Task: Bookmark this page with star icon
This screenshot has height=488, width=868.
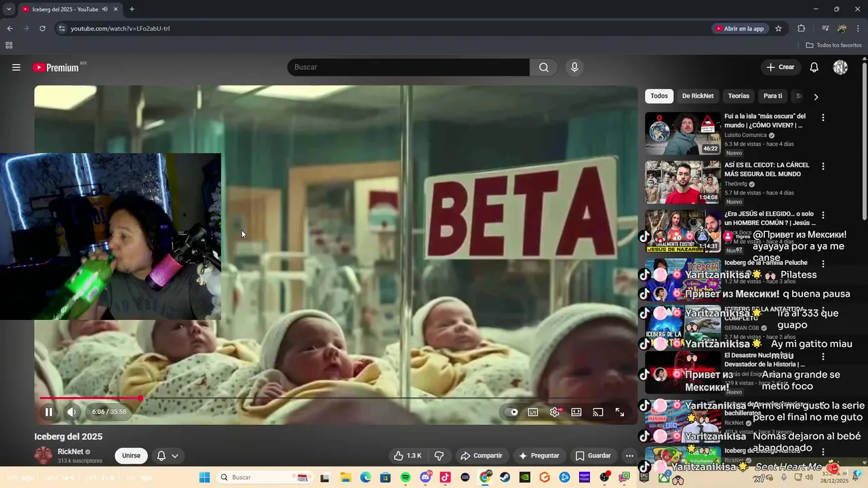Action: pyautogui.click(x=778, y=28)
